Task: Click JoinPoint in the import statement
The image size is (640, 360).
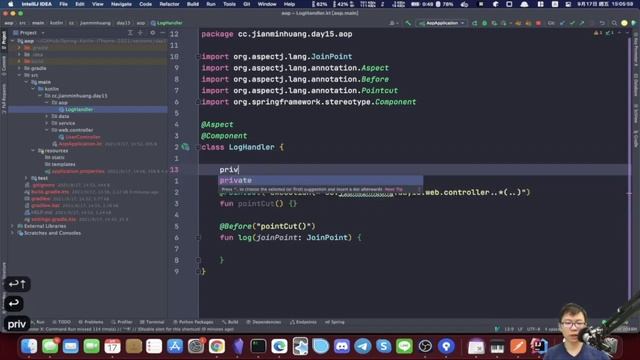Action: tap(331, 57)
